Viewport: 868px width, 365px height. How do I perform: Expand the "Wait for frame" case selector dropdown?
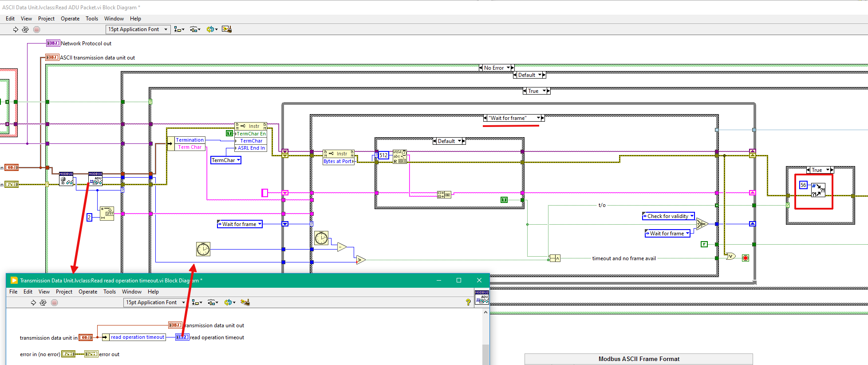538,118
